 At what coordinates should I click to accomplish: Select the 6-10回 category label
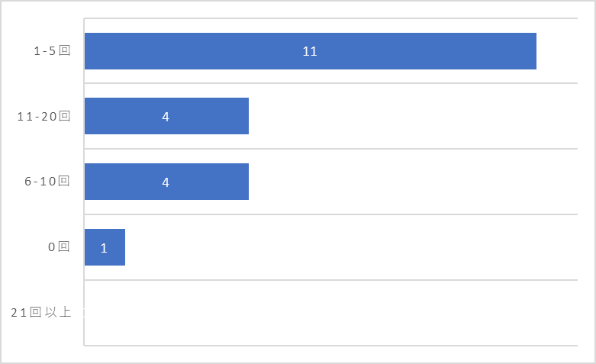tap(47, 182)
